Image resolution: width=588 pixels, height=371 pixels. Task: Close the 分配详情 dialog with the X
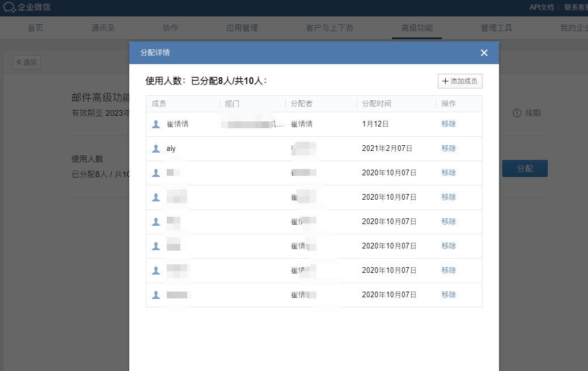(x=484, y=52)
